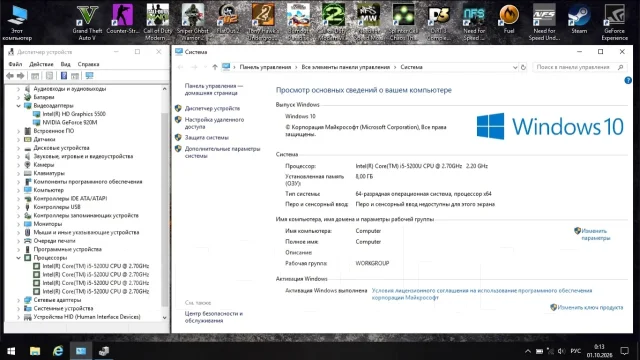Launch Internet Explorer from the taskbar
The width and height of the screenshot is (640, 360).
(58, 351)
